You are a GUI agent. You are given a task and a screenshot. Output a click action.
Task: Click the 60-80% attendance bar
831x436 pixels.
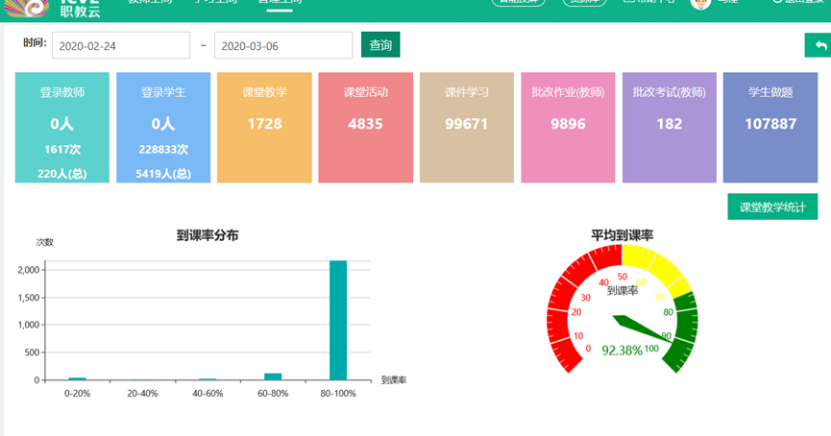(272, 376)
